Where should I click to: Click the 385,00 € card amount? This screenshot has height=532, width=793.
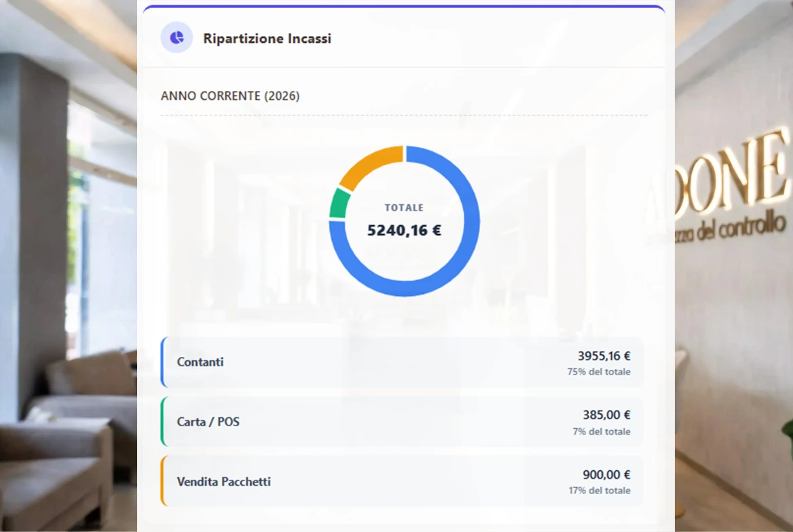tap(606, 415)
